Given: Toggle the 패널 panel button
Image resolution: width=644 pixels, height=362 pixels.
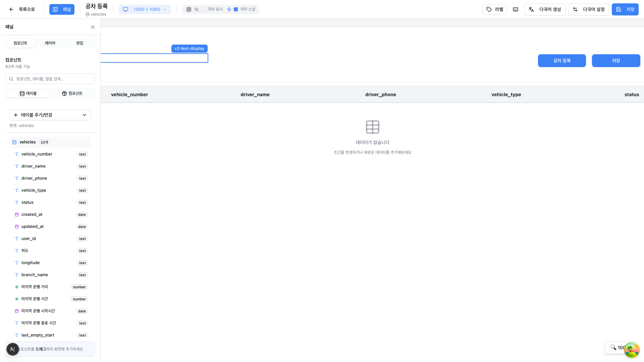Looking at the screenshot, I should (x=62, y=9).
